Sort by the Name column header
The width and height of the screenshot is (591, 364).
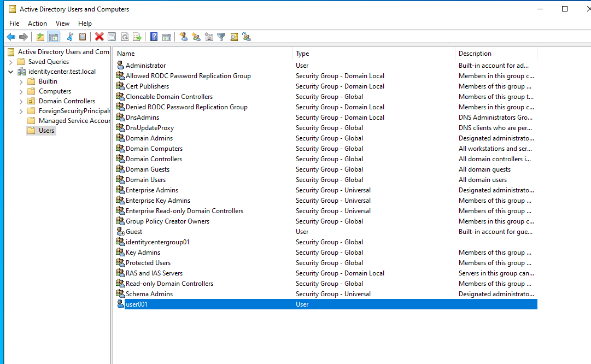click(x=203, y=54)
